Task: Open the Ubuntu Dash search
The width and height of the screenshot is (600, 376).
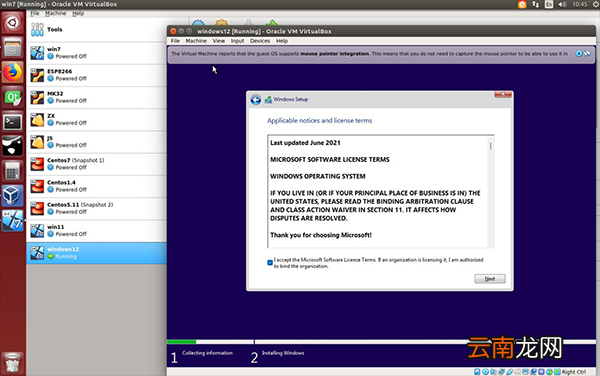Action: (x=13, y=23)
